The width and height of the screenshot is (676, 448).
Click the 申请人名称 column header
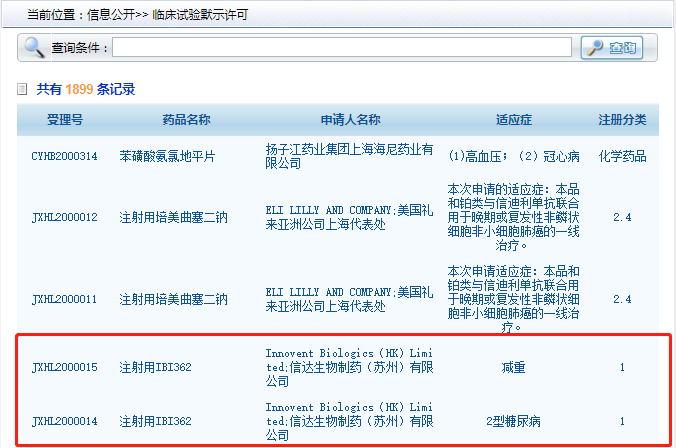pos(351,120)
